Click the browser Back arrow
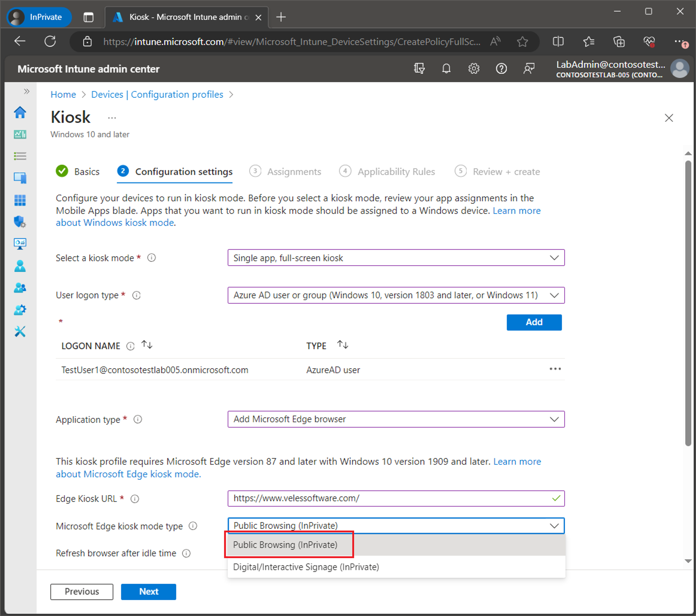Viewport: 696px width, 616px height. [x=20, y=41]
